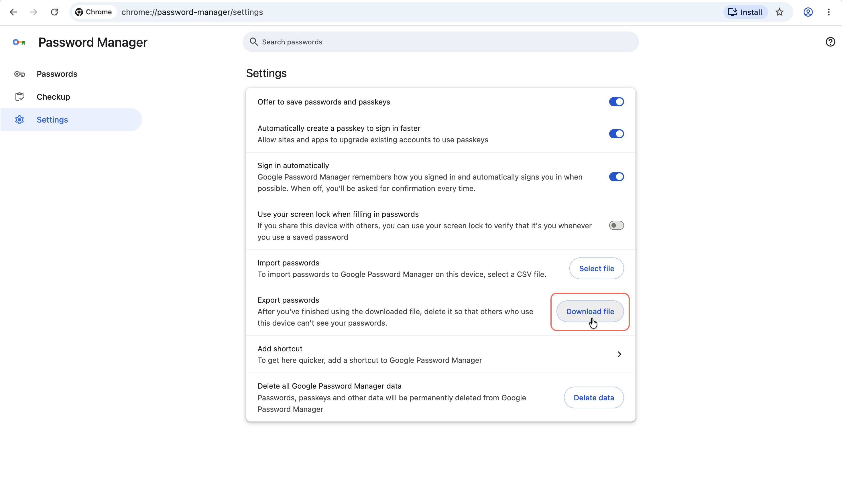Focus the Search passwords field
The width and height of the screenshot is (842, 504).
[440, 42]
